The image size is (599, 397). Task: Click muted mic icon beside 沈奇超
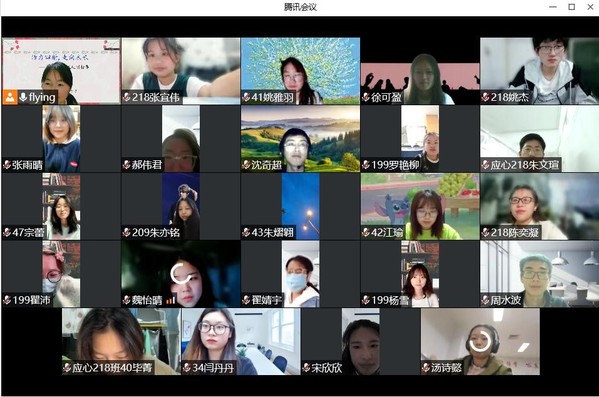pos(246,165)
